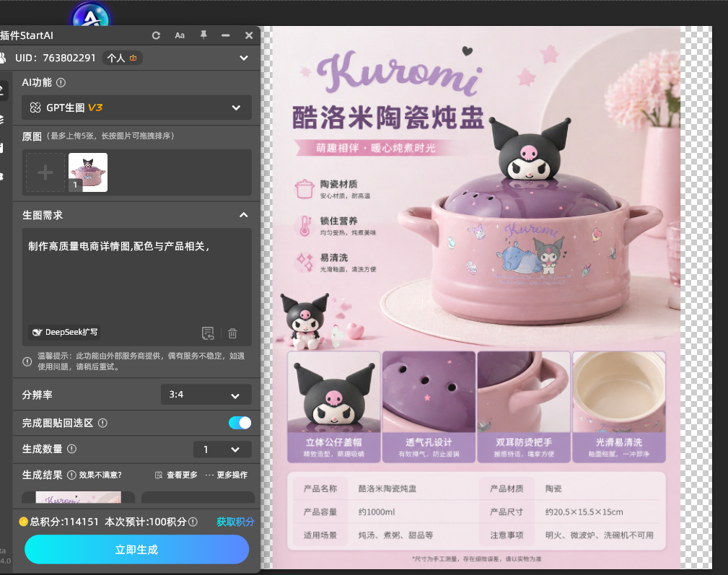Click the refresh icon in StartAI header
This screenshot has width=728, height=575.
tap(156, 36)
